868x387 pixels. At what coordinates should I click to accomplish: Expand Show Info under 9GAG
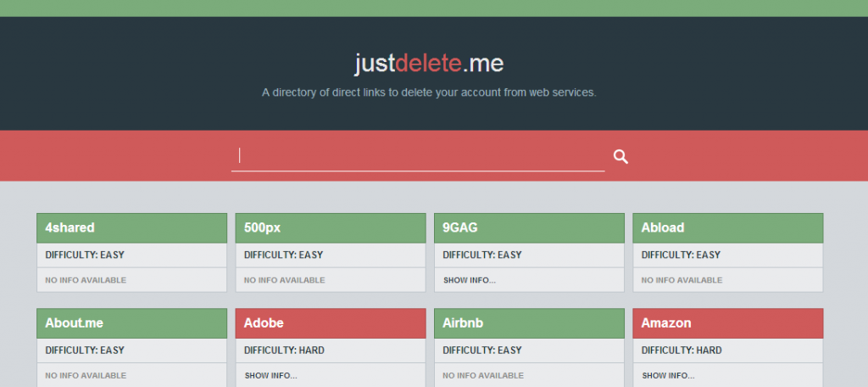pyautogui.click(x=470, y=280)
